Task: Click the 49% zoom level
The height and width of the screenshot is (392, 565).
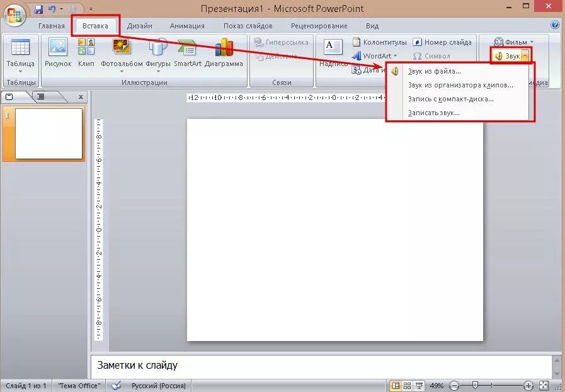Action: (x=437, y=386)
